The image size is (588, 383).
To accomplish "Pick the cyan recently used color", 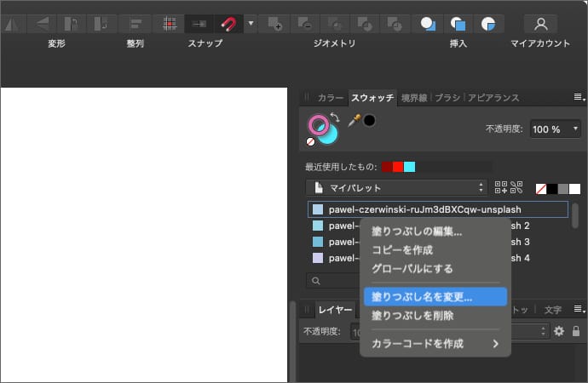I will (409, 167).
